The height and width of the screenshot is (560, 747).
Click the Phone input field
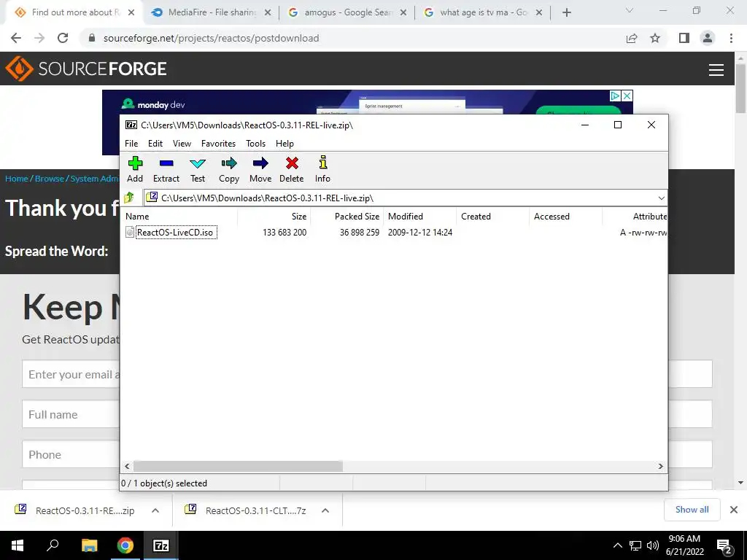pos(367,454)
